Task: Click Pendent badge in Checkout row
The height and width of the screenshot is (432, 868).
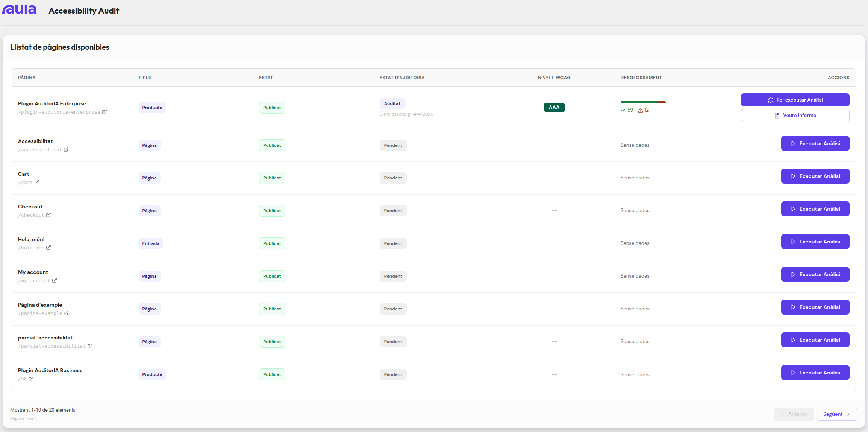Action: click(393, 211)
